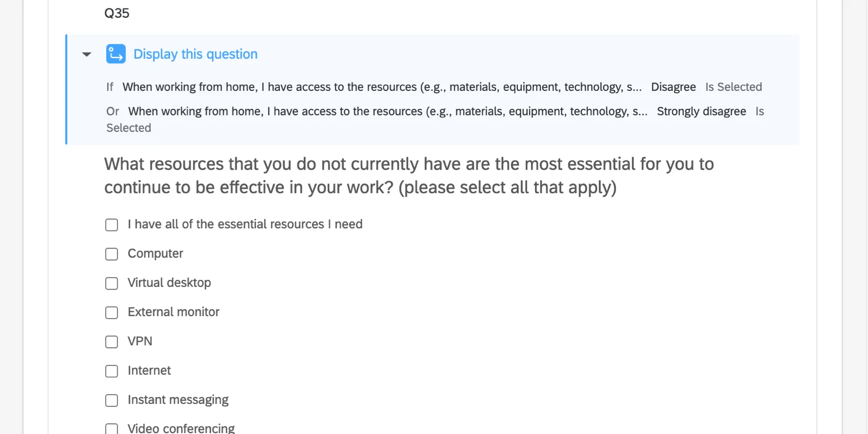Check the "Computer" answer option
Viewport: 868px width, 434px height.
coord(111,254)
